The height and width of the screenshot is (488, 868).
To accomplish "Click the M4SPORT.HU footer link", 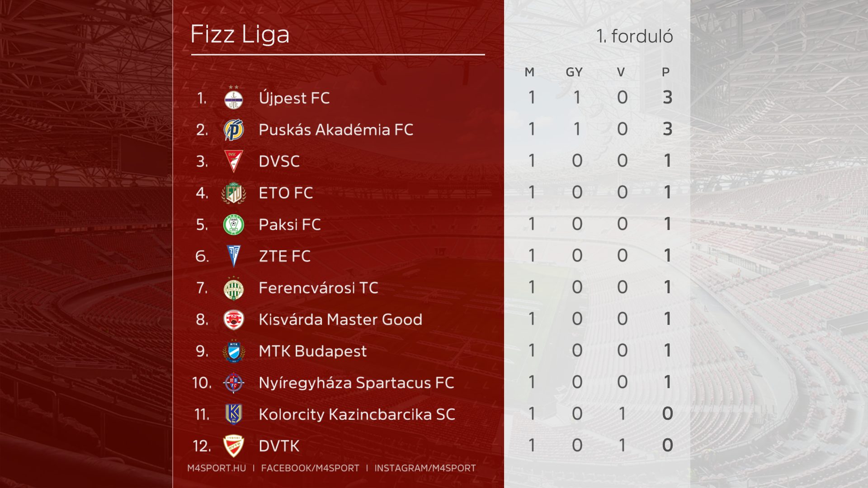I will (x=217, y=468).
